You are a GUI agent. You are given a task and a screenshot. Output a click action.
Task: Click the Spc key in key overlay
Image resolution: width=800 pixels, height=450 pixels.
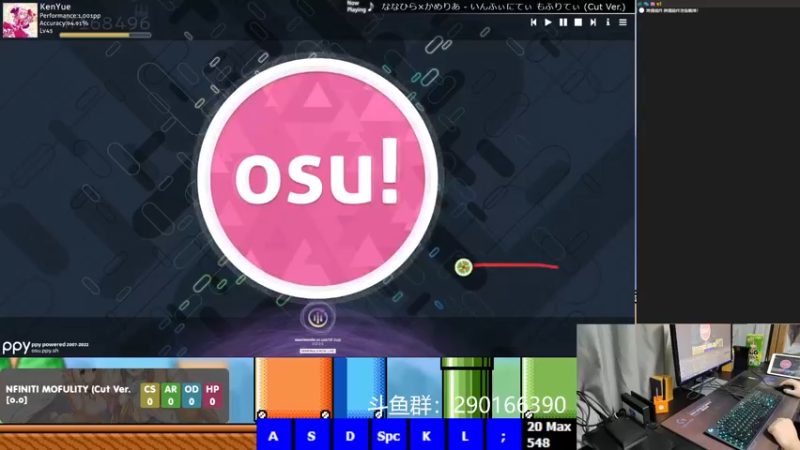(388, 436)
